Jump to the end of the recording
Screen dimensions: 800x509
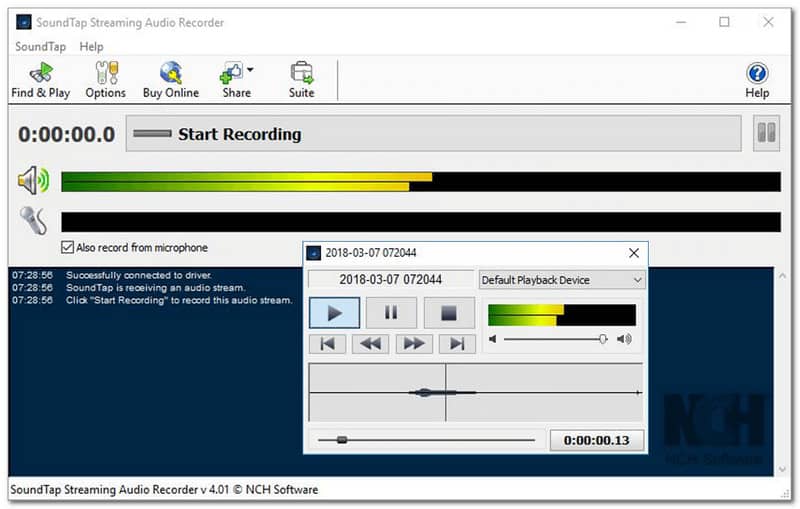click(457, 344)
